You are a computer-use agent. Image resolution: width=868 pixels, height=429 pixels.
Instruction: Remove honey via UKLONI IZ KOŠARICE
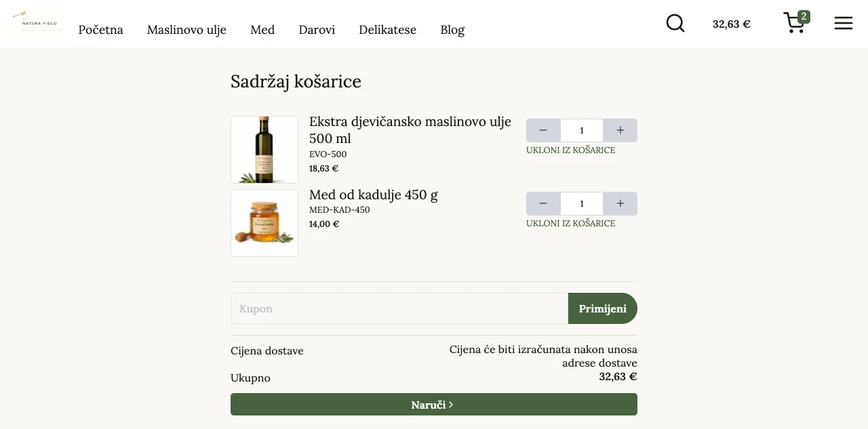pos(570,223)
